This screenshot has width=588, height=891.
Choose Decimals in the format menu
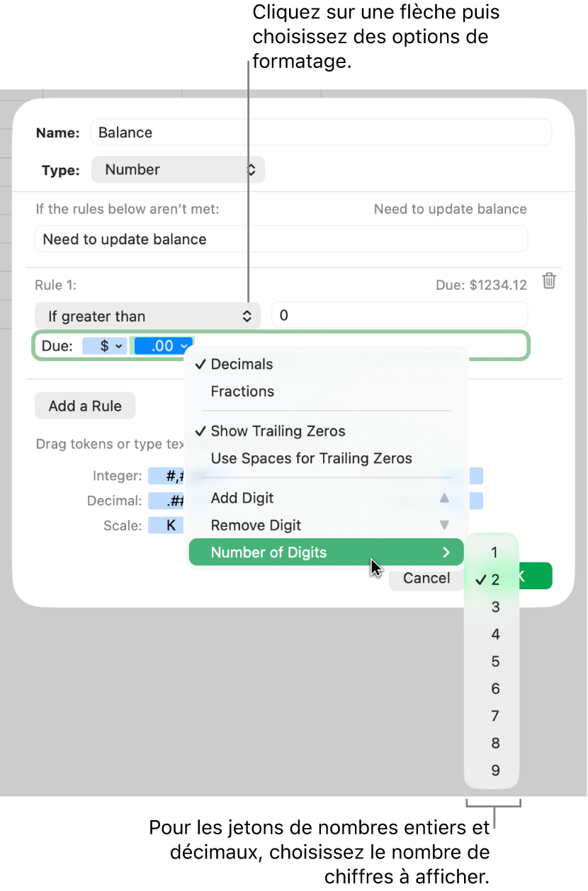point(241,364)
